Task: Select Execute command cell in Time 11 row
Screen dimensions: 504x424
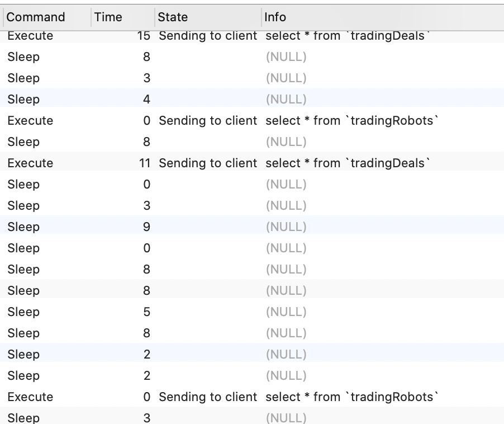Action: click(x=31, y=163)
